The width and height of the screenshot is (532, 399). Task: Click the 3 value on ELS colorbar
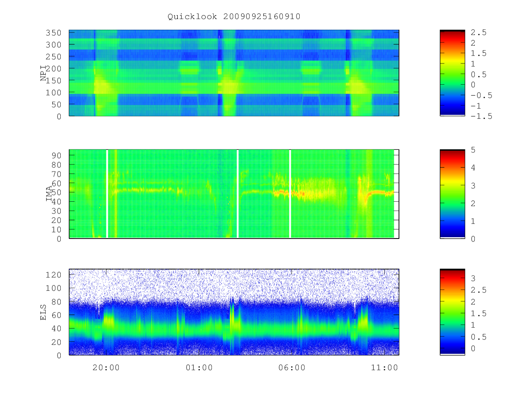(473, 278)
